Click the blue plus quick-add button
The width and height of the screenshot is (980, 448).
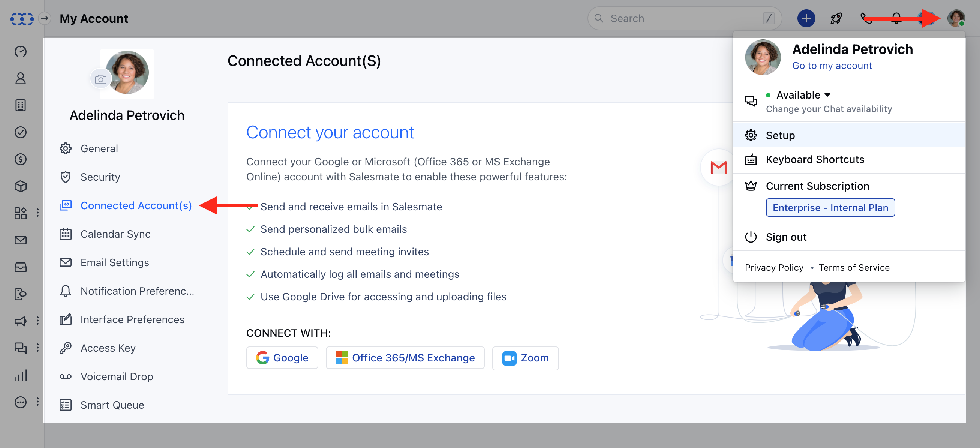coord(806,18)
